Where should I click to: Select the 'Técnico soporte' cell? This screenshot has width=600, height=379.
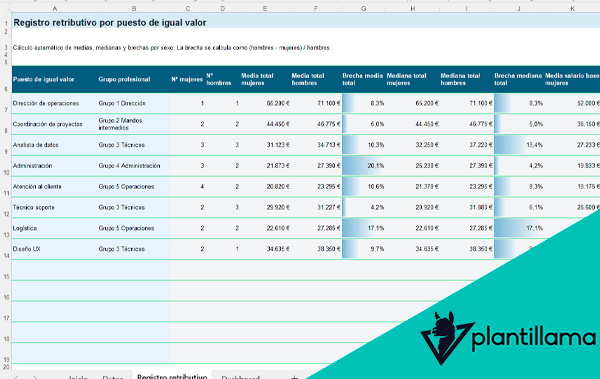(55, 207)
